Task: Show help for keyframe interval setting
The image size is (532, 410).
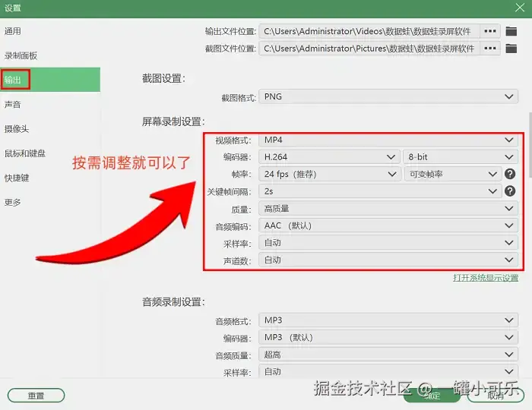Action: tap(510, 191)
